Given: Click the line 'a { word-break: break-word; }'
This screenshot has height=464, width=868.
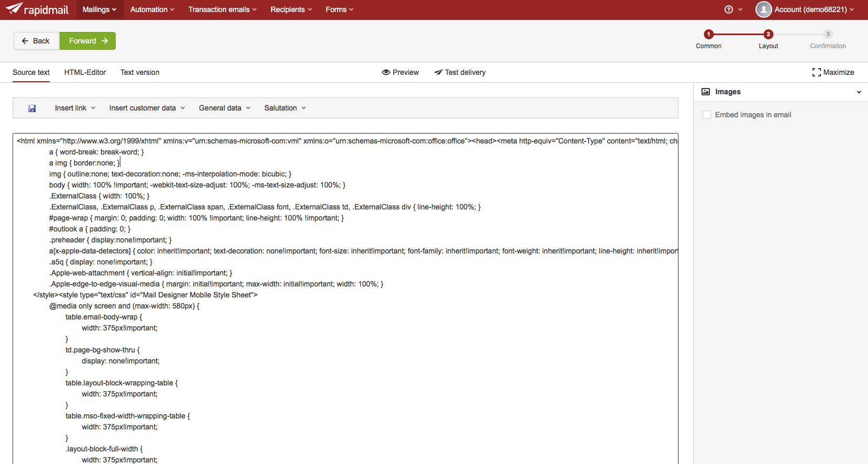Looking at the screenshot, I should pos(96,152).
